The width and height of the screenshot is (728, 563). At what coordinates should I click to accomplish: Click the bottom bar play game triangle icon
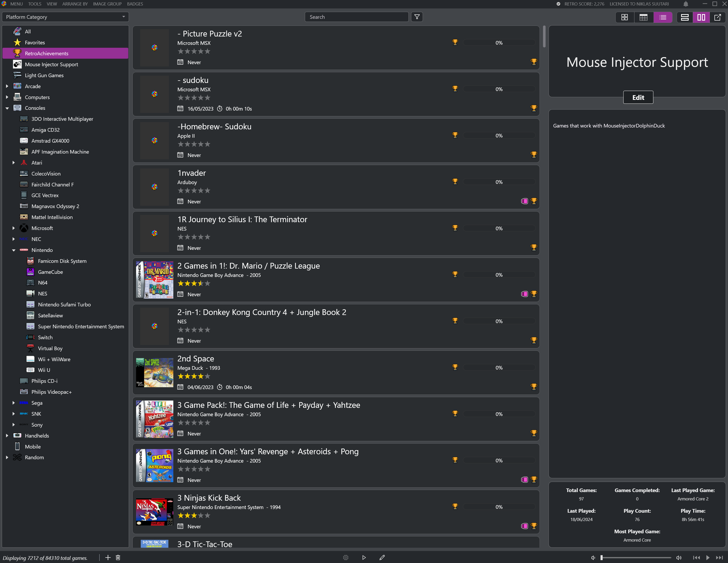point(364,557)
